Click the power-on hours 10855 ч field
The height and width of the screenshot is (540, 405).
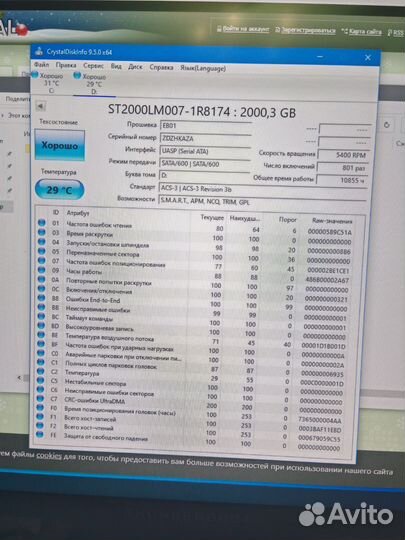tap(342, 180)
